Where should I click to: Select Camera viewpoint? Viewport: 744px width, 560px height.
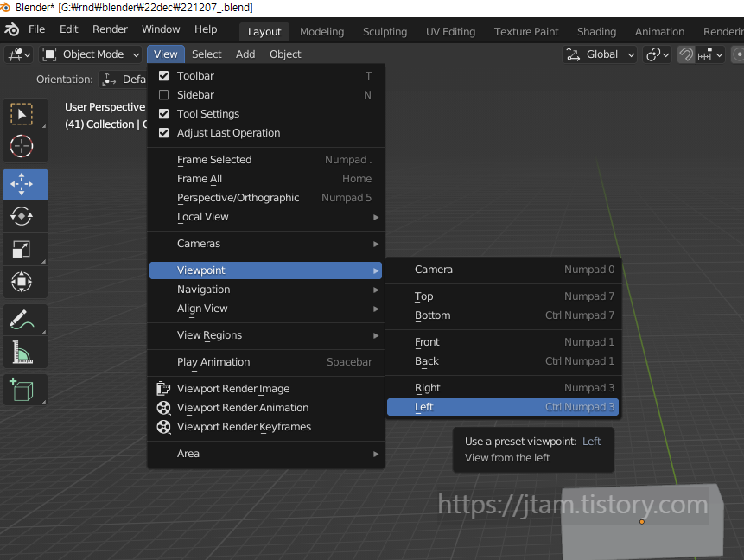click(x=503, y=270)
